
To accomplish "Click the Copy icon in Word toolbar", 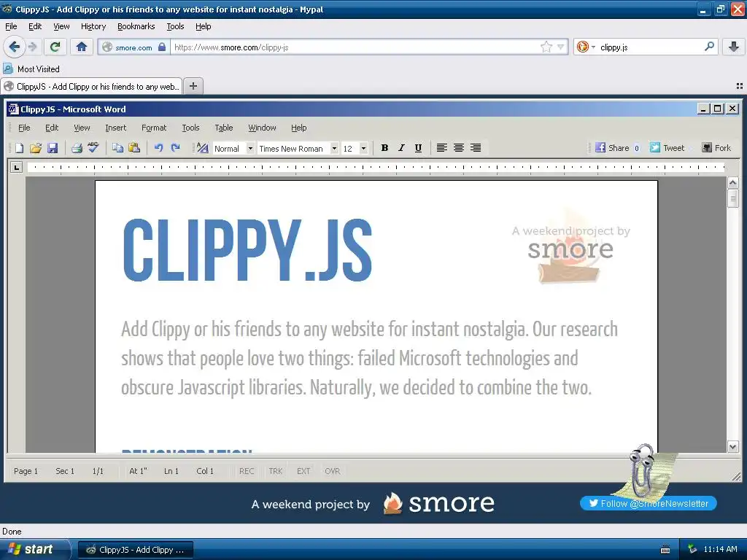I will pos(117,148).
